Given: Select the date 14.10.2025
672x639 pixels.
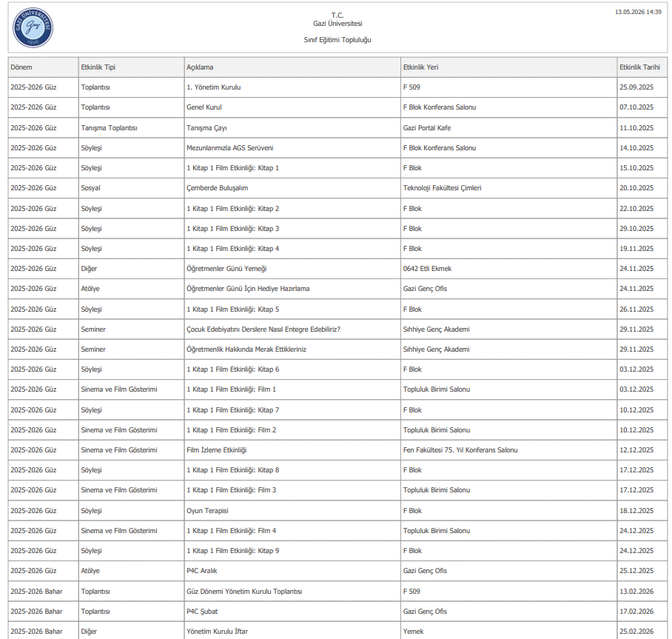Looking at the screenshot, I should pos(642,148).
